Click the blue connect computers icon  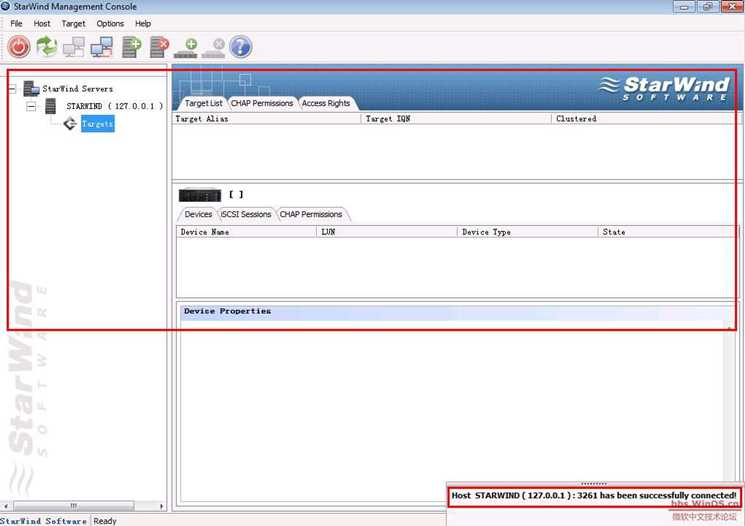pyautogui.click(x=102, y=47)
